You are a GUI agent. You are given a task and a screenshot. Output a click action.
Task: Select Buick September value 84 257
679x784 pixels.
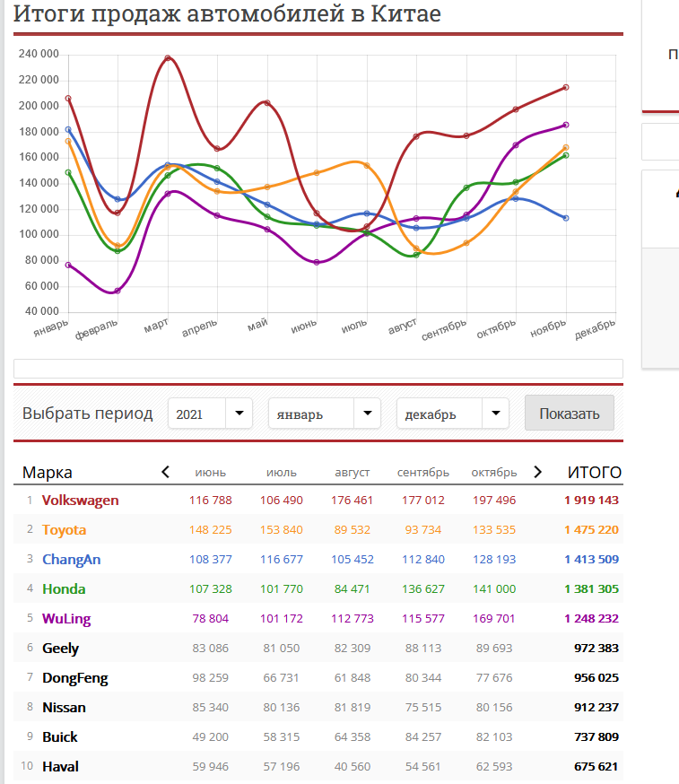coord(423,737)
